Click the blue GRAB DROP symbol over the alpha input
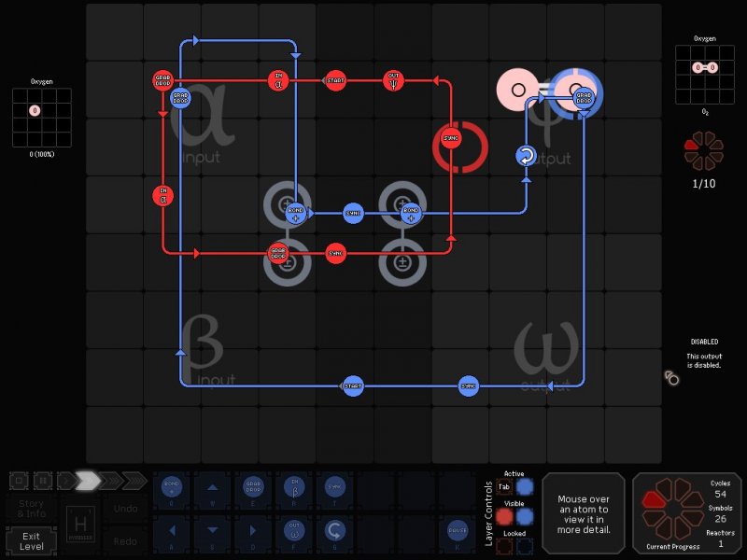The width and height of the screenshot is (747, 560). [x=180, y=98]
